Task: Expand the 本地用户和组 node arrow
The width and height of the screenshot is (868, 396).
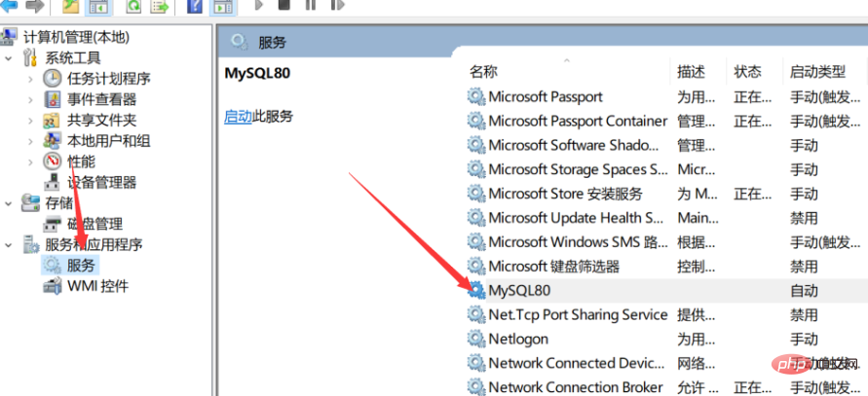Action: click(x=30, y=141)
